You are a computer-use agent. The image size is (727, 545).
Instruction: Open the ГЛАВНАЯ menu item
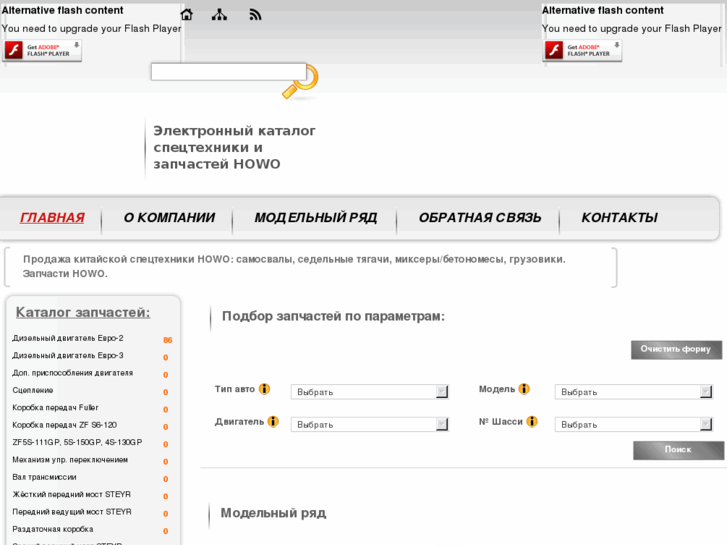(x=52, y=218)
